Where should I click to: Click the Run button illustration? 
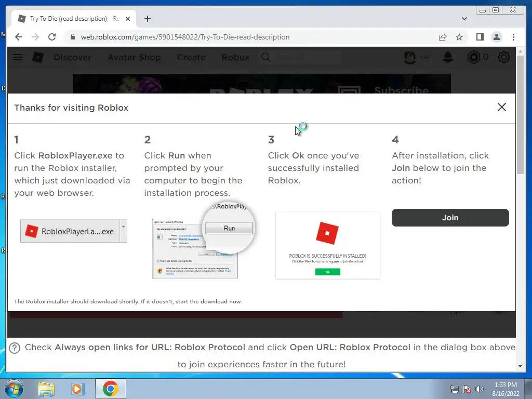click(x=229, y=229)
